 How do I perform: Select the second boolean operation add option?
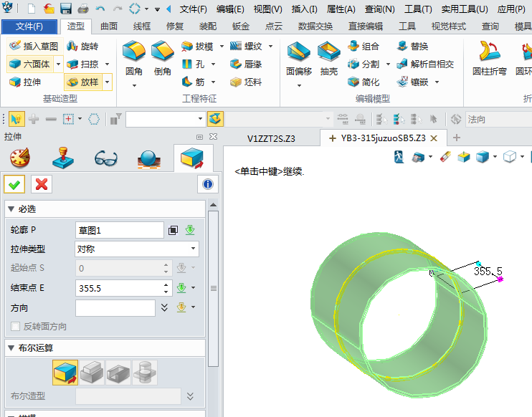[92, 372]
